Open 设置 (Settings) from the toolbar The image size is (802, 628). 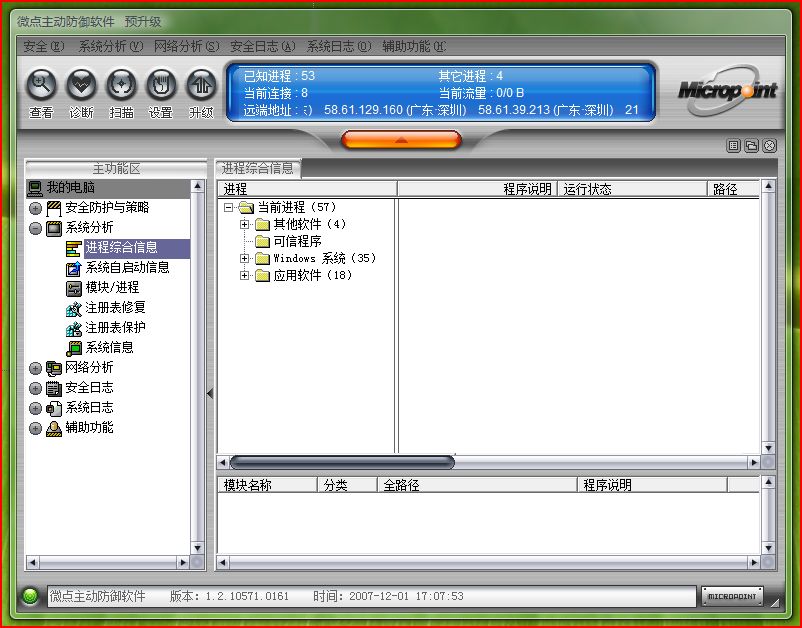point(161,85)
